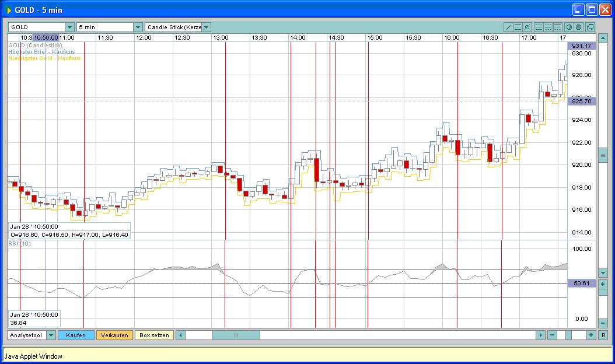
Task: Open the Candle Stick chart type dropdown
Action: [207, 27]
